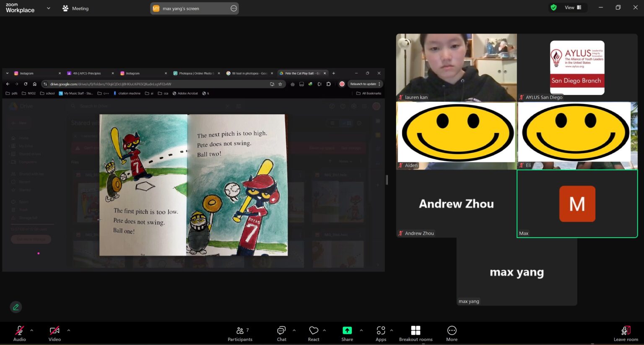This screenshot has width=644, height=345.
Task: Open the More options menu
Action: click(x=452, y=333)
